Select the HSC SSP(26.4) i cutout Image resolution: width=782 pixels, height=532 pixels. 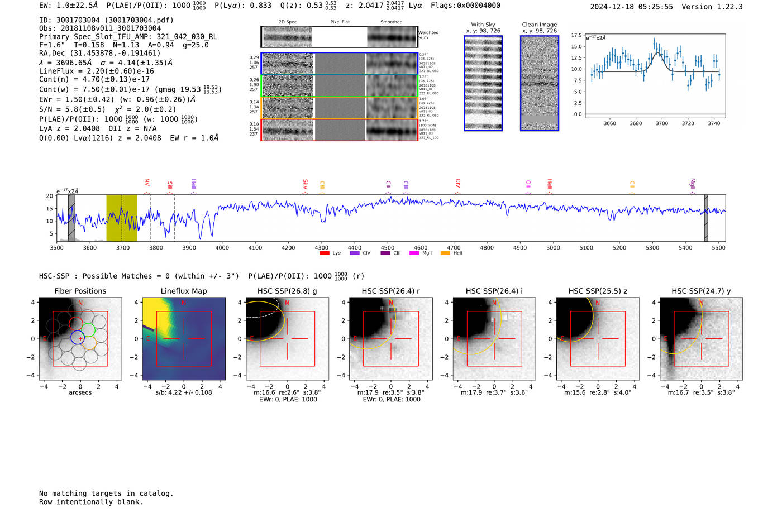click(494, 338)
